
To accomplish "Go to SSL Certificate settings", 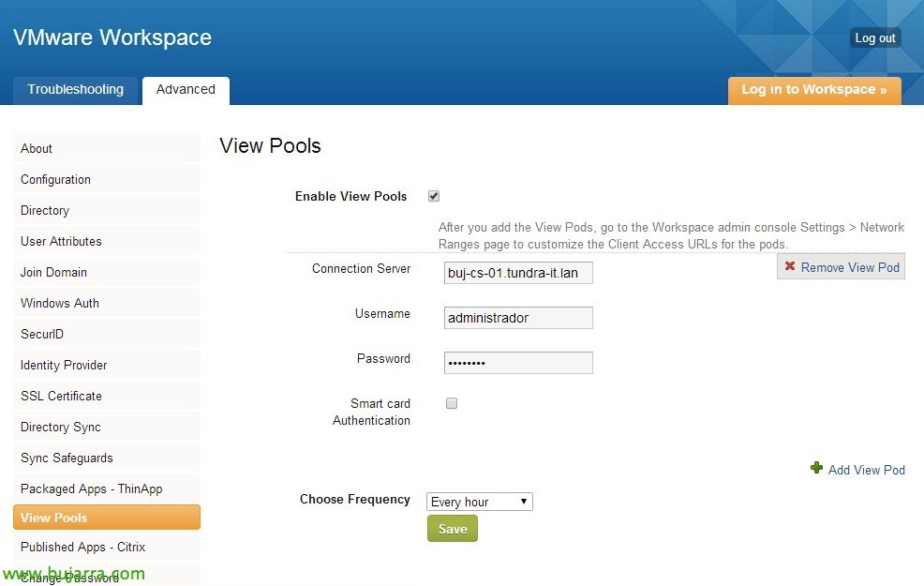I will point(107,397).
